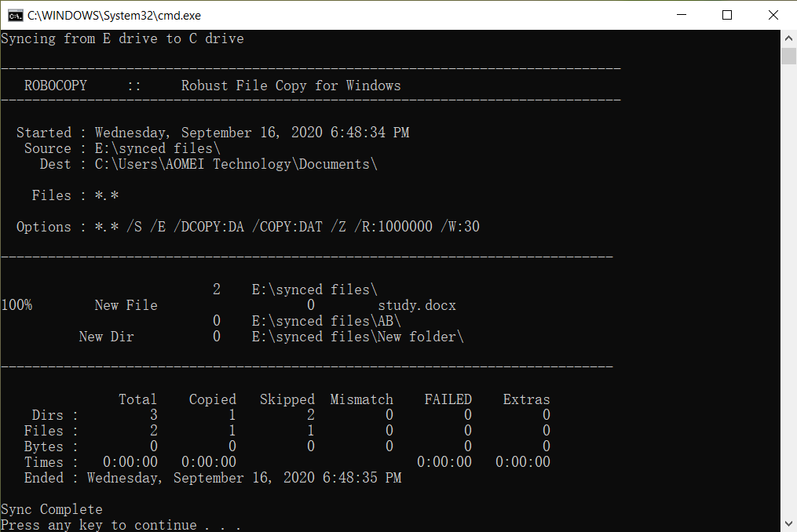
Task: Click 'Press any key to continue' prompt
Action: click(120, 525)
